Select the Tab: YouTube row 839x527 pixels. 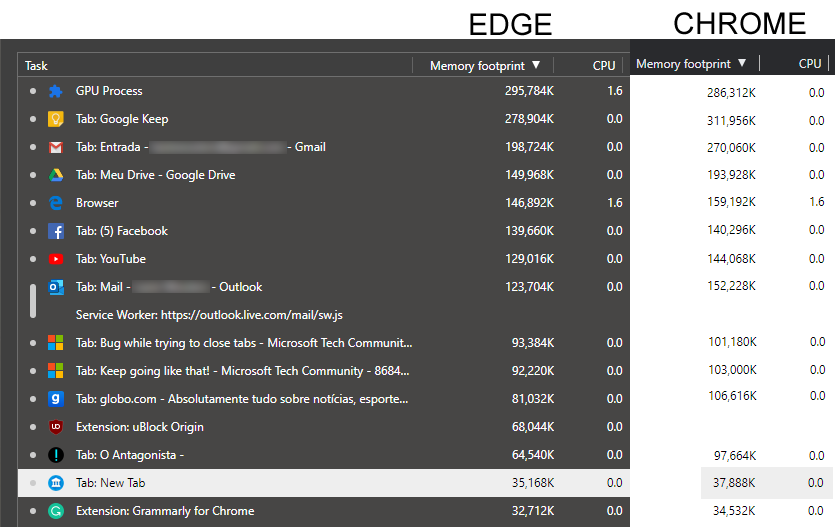(324, 259)
